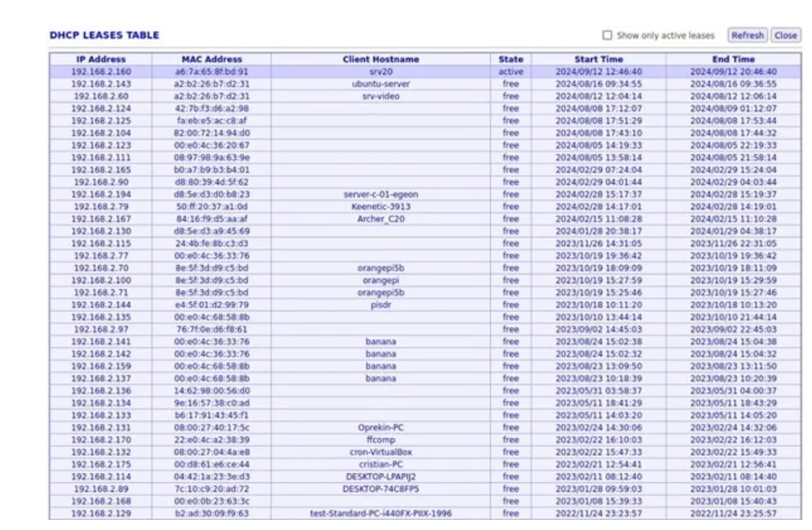Select the Oprekin-PC lease row

pos(381,427)
